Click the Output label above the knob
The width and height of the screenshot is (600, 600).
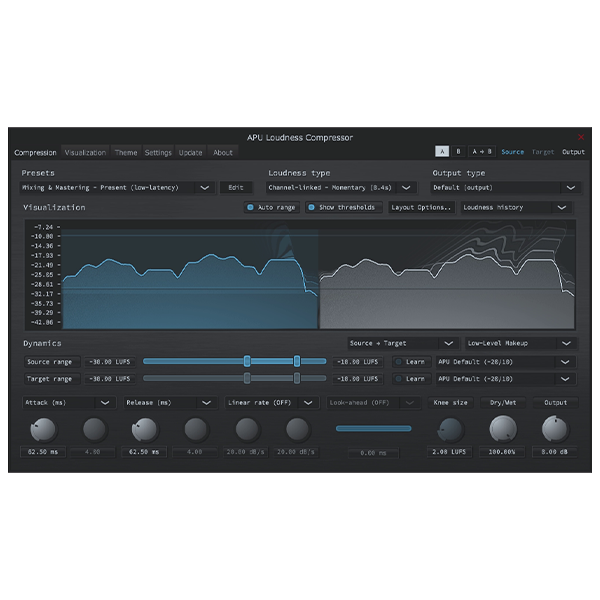[x=555, y=403]
